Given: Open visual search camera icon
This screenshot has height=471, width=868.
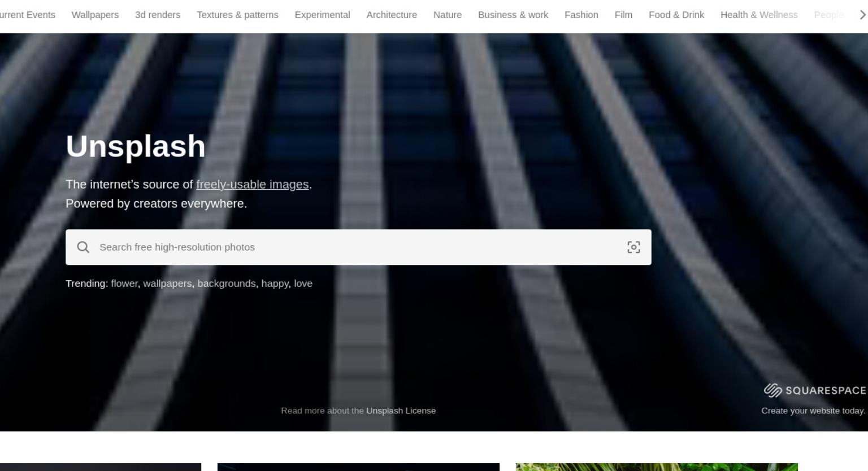Looking at the screenshot, I should (633, 247).
